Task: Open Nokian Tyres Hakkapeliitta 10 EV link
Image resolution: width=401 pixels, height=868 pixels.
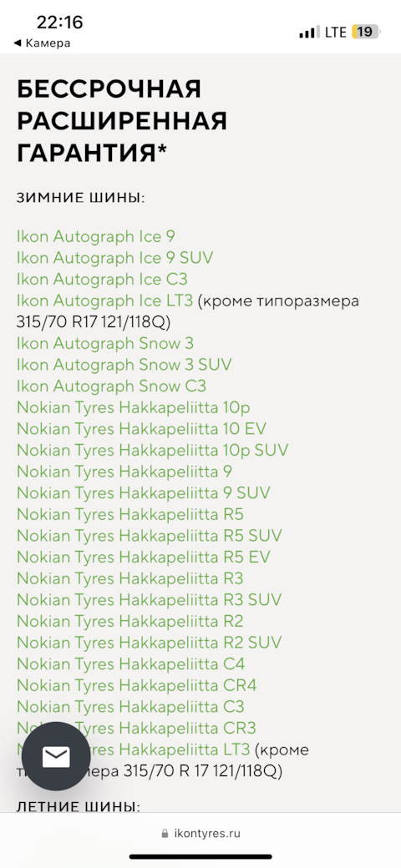Action: pos(142,429)
